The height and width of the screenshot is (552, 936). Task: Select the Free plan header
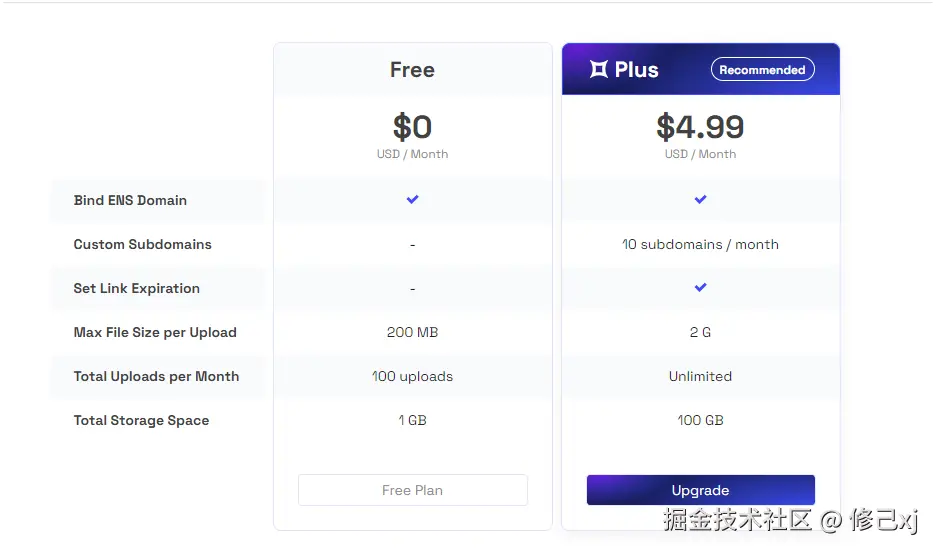(x=412, y=70)
